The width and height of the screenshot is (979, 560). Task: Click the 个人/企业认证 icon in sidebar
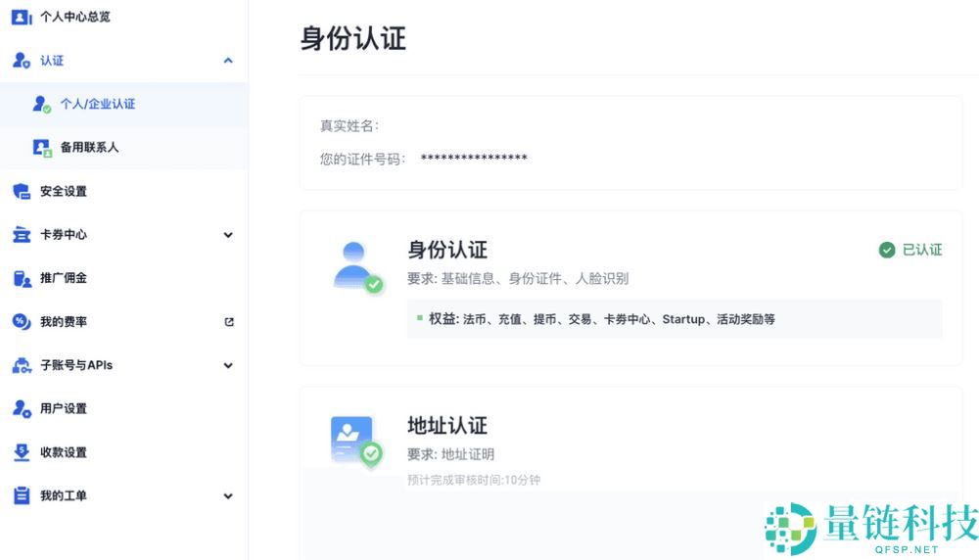click(x=42, y=104)
